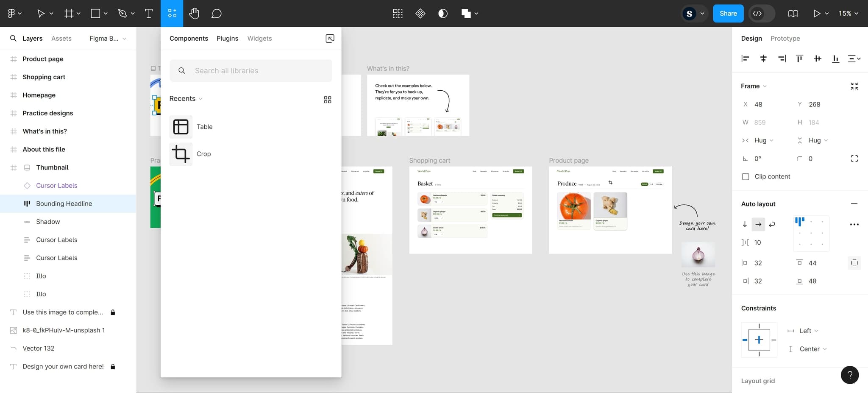
Task: Open the zoom level dropdown
Action: tap(848, 14)
